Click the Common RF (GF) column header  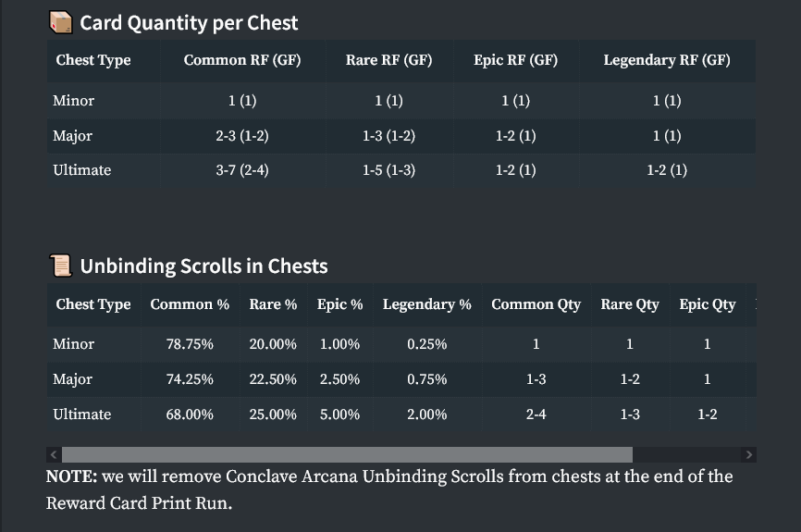pos(241,60)
